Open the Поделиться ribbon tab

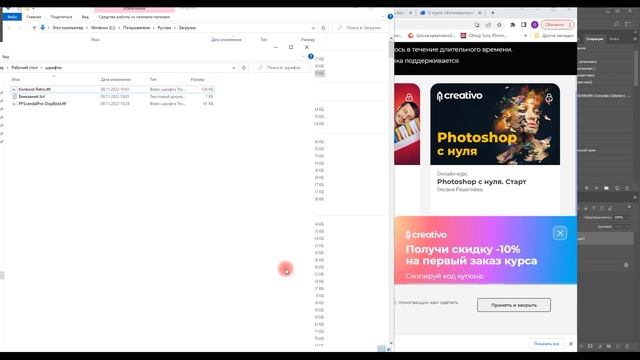(61, 17)
